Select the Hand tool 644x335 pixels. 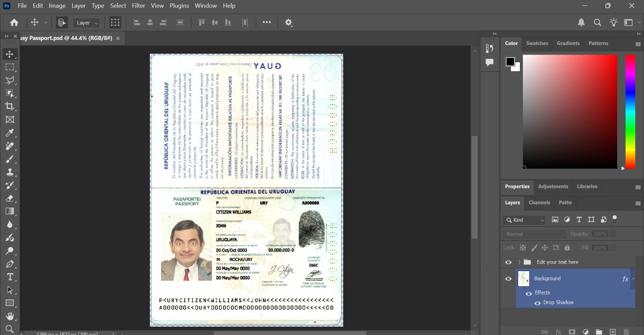pos(10,316)
